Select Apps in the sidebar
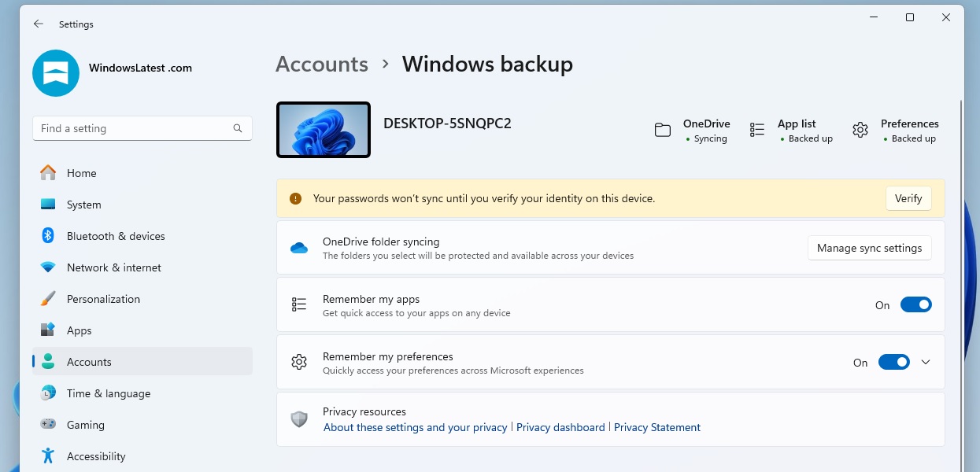The image size is (980, 472). 142,330
